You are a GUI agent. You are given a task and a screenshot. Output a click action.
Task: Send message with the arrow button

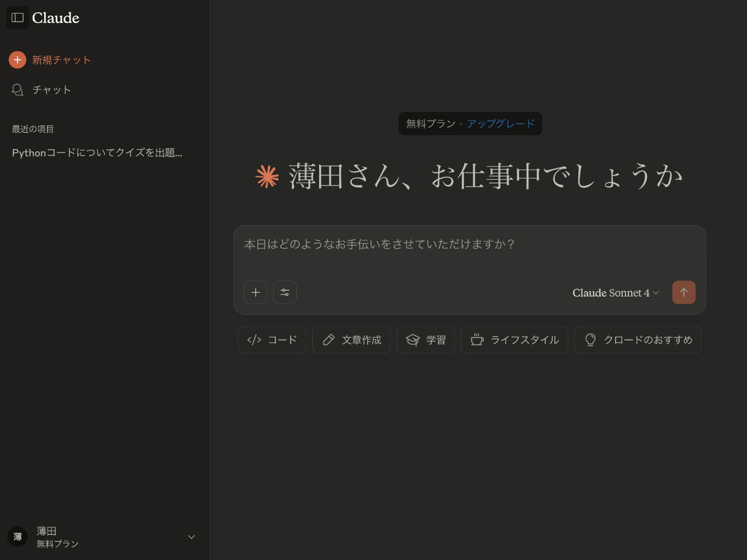(x=684, y=292)
